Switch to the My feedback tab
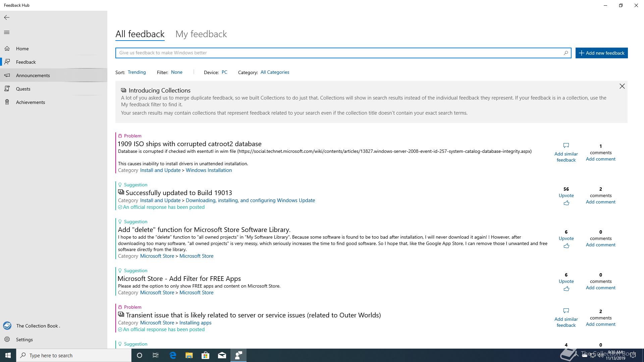Image resolution: width=644 pixels, height=362 pixels. coord(201,34)
